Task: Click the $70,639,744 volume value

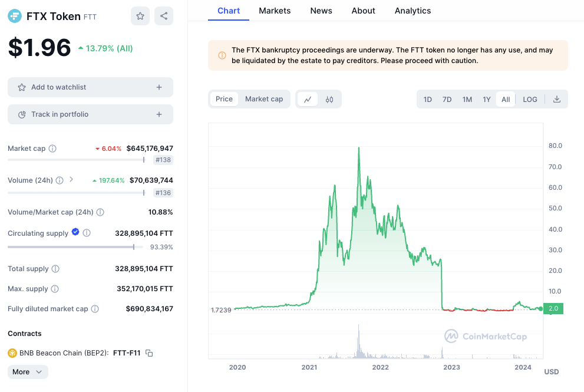Action: pyautogui.click(x=151, y=180)
